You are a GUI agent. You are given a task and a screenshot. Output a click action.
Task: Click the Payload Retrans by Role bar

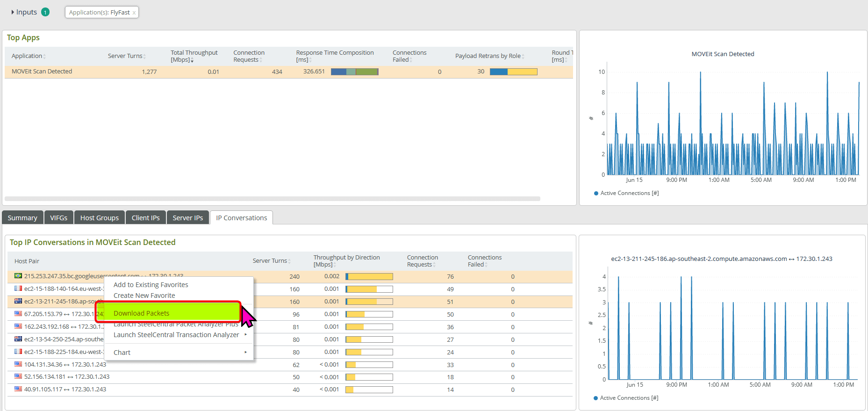click(514, 72)
